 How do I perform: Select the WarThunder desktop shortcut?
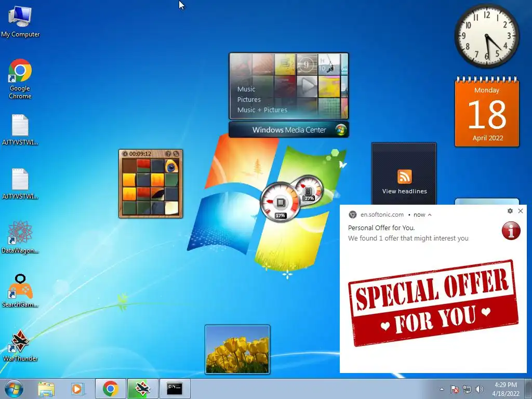click(x=20, y=345)
